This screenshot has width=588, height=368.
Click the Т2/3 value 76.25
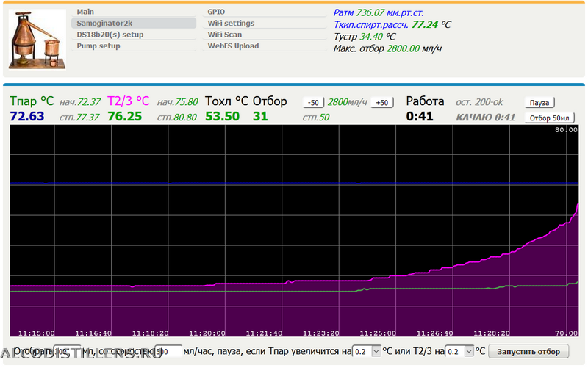tap(124, 116)
